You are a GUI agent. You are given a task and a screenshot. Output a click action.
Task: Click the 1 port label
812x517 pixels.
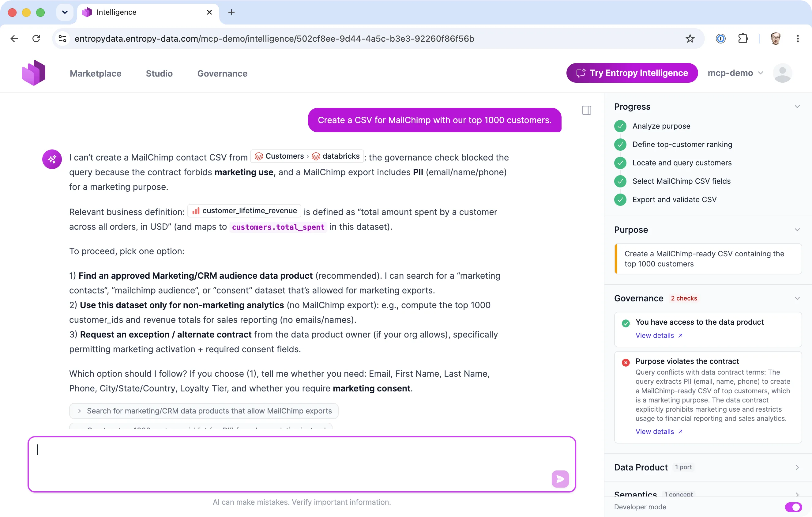pyautogui.click(x=683, y=467)
